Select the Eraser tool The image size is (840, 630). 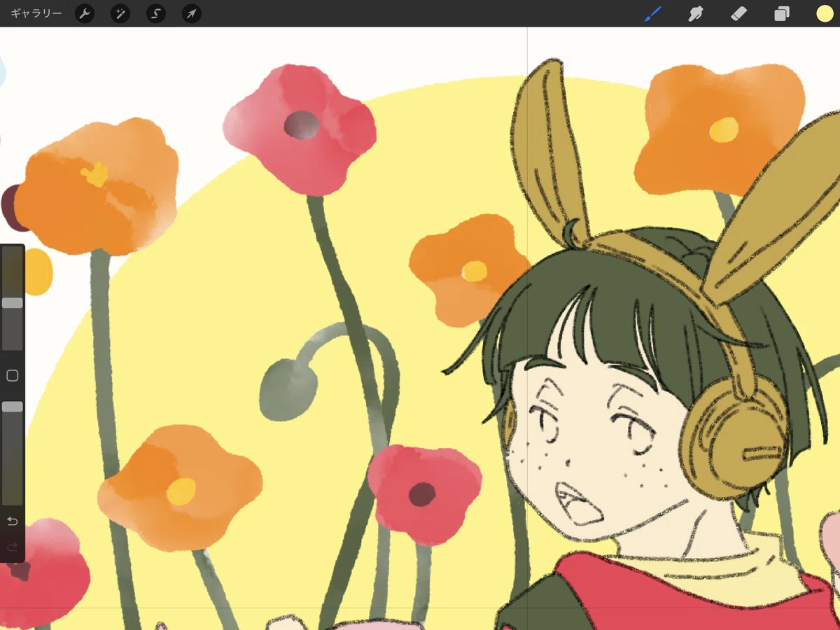coord(738,13)
